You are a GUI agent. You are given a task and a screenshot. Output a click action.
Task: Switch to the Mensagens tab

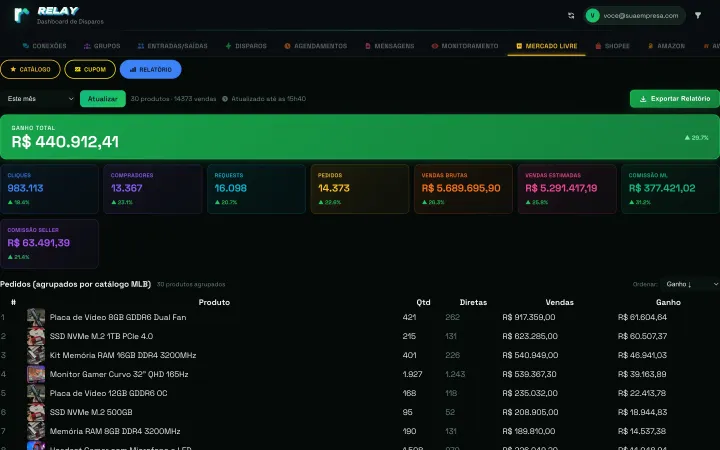coord(390,46)
